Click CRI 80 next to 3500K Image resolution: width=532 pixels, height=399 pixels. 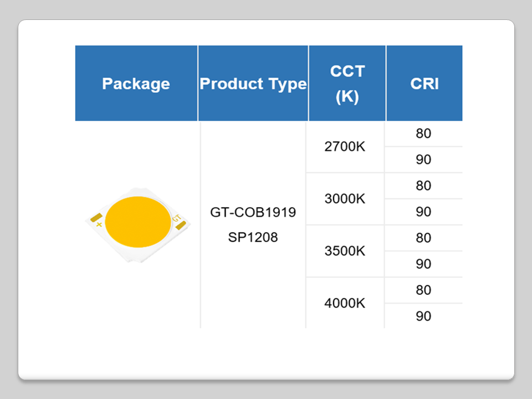pyautogui.click(x=423, y=238)
